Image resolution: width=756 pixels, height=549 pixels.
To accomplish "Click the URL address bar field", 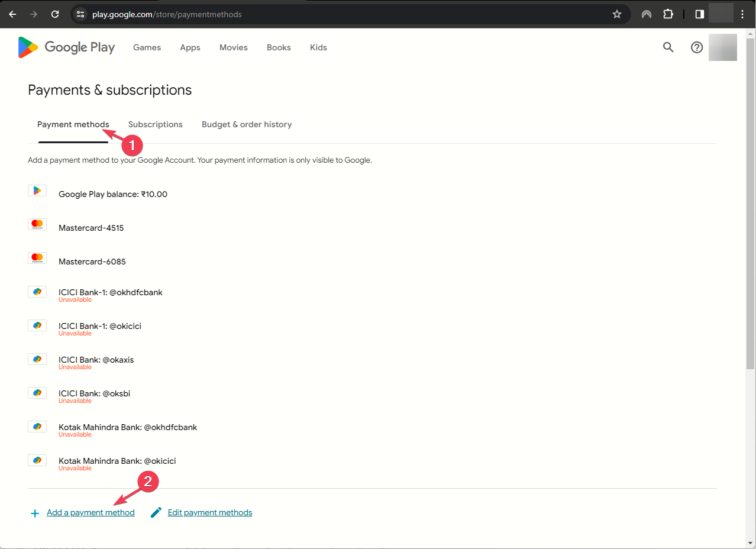I will 343,14.
